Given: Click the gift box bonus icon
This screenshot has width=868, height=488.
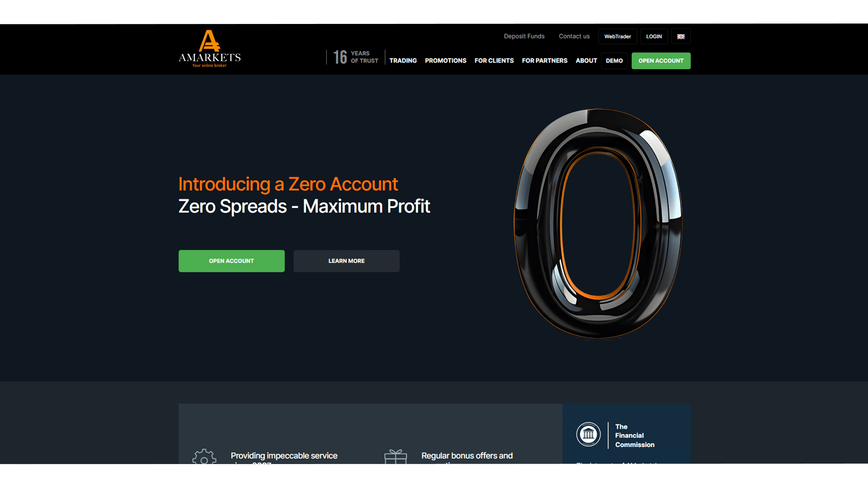Looking at the screenshot, I should [396, 456].
